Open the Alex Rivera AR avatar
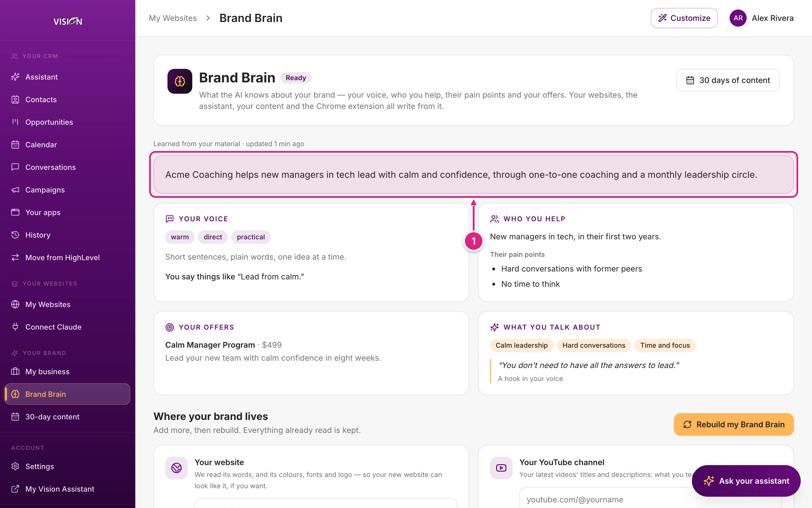This screenshot has height=508, width=812. pyautogui.click(x=738, y=18)
